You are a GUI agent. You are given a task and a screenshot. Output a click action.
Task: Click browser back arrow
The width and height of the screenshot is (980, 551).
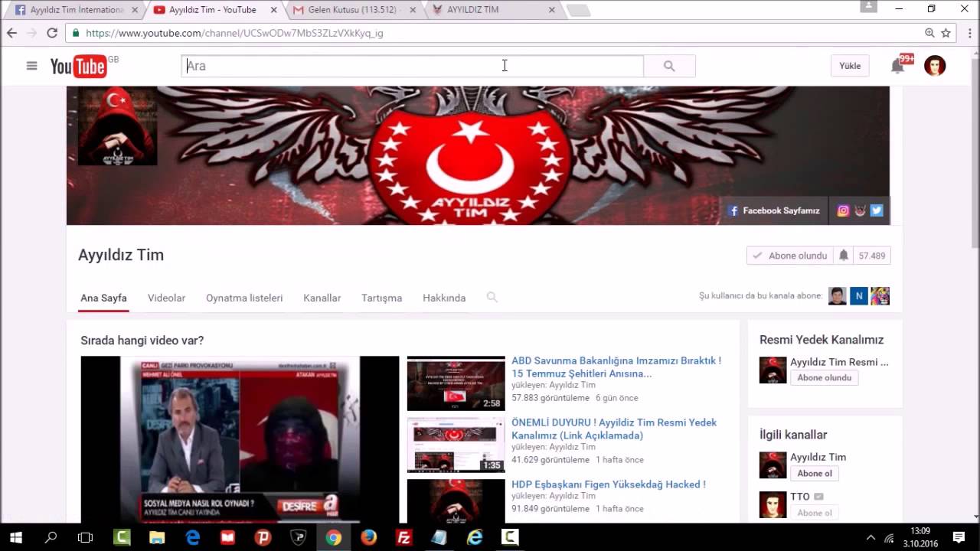[x=11, y=33]
